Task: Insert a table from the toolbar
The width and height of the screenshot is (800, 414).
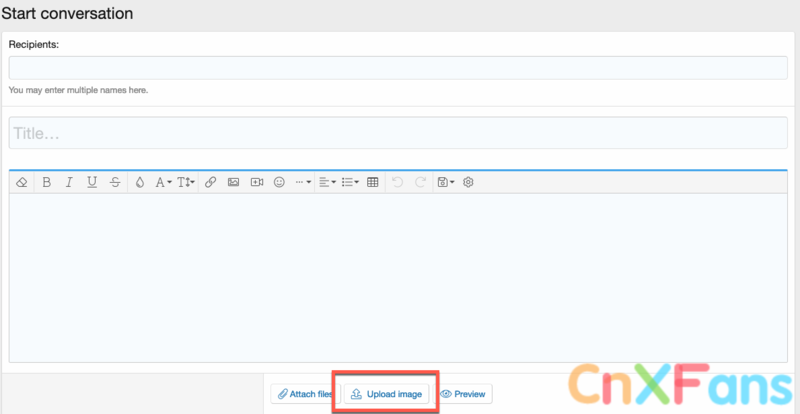Action: click(373, 182)
